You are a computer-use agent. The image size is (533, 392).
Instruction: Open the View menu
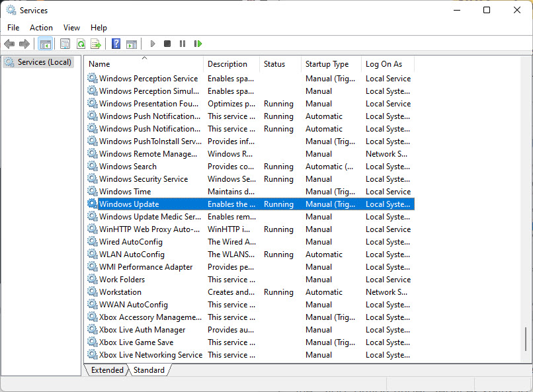click(71, 28)
